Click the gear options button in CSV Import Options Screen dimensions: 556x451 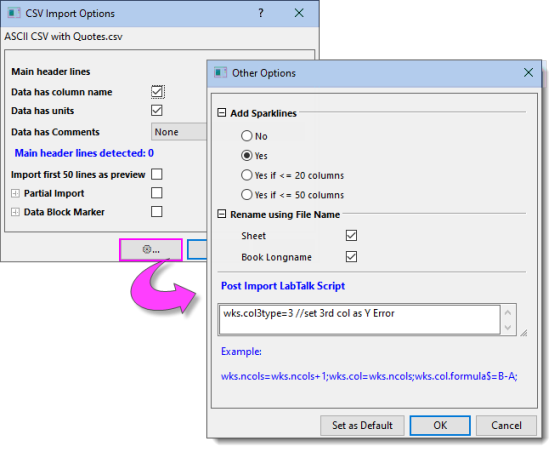pos(151,250)
